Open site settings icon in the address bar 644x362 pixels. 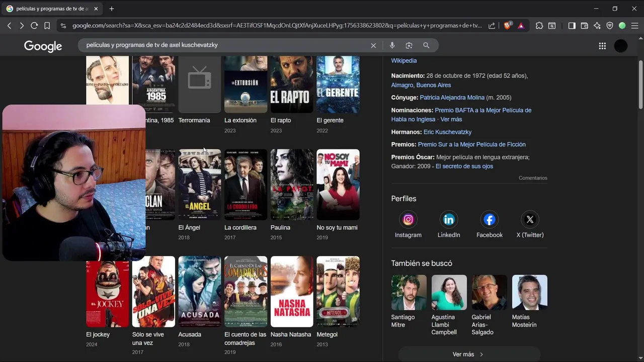pyautogui.click(x=63, y=26)
